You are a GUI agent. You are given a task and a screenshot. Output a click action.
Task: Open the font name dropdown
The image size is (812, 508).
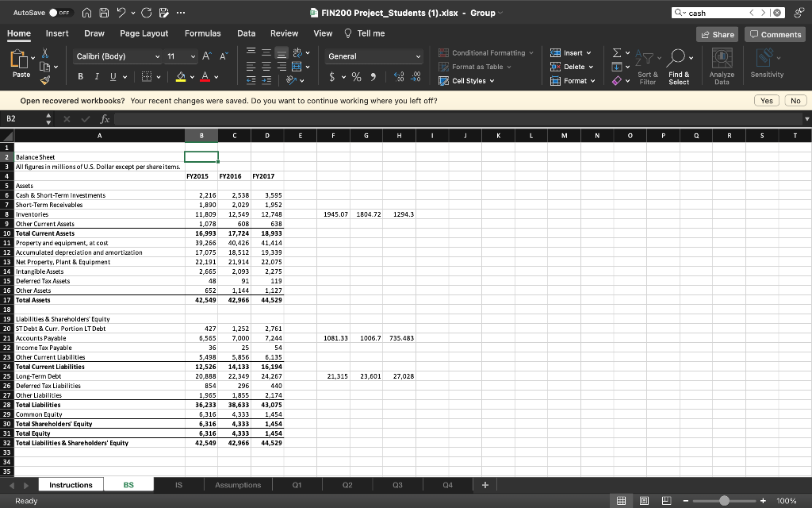coord(158,56)
